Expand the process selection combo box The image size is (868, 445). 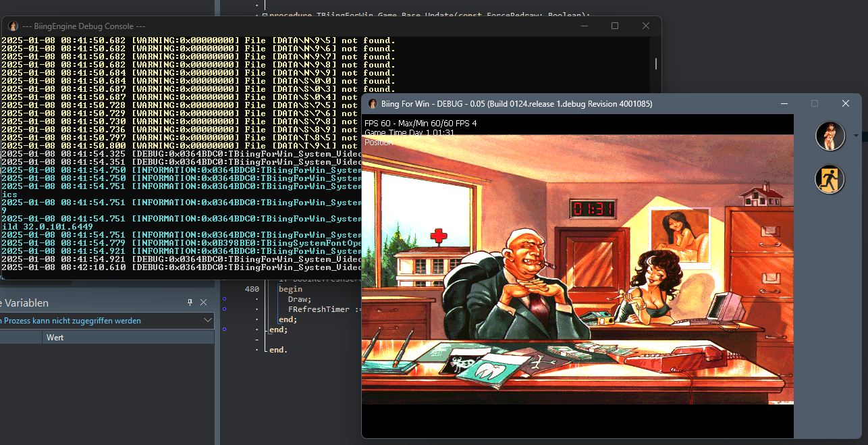[x=208, y=321]
